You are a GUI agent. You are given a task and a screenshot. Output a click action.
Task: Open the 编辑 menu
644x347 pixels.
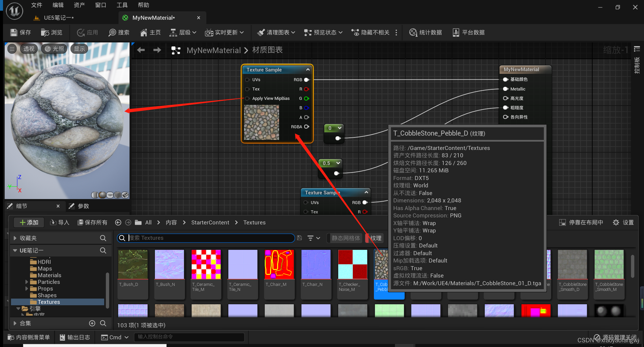tap(58, 5)
